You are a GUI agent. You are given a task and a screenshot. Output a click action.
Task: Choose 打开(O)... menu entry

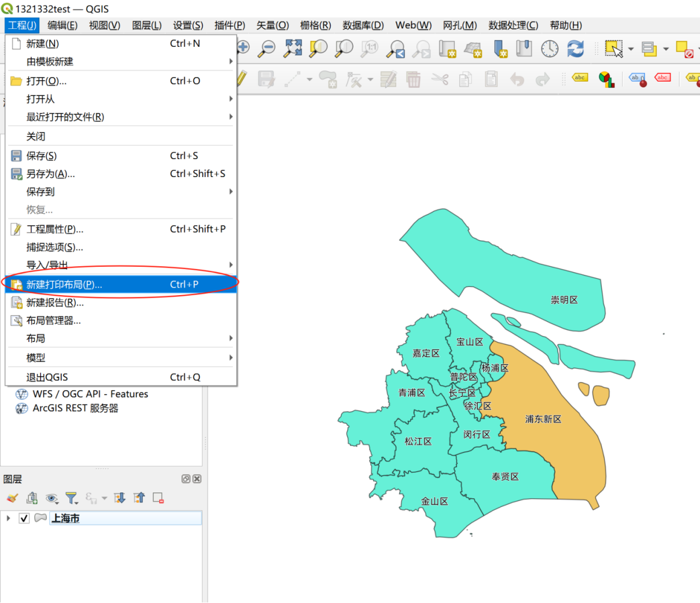pos(121,81)
